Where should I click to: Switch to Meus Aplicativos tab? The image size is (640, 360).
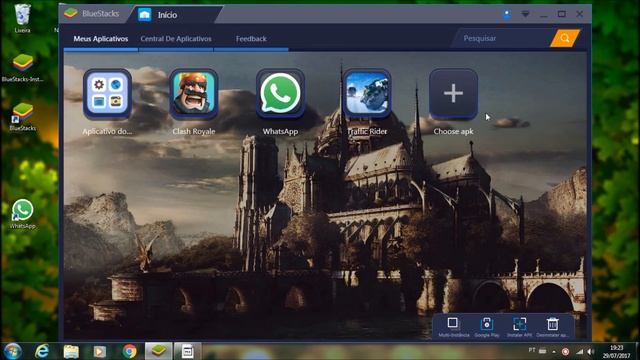tap(101, 39)
